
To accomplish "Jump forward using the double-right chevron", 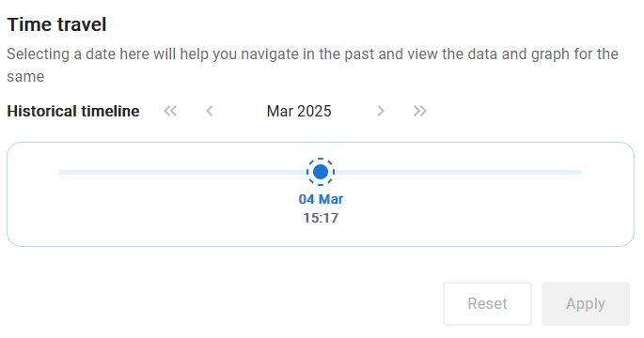I will 419,111.
